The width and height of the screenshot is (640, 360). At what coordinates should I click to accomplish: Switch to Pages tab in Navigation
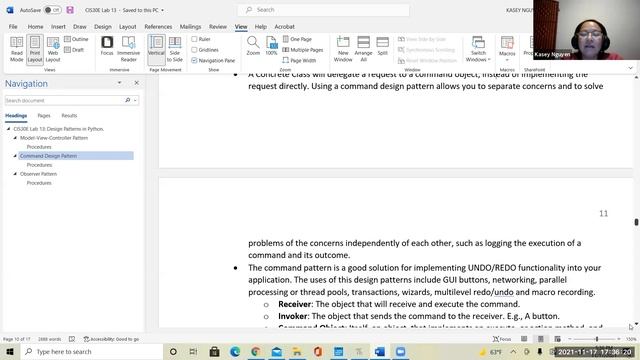[44, 116]
